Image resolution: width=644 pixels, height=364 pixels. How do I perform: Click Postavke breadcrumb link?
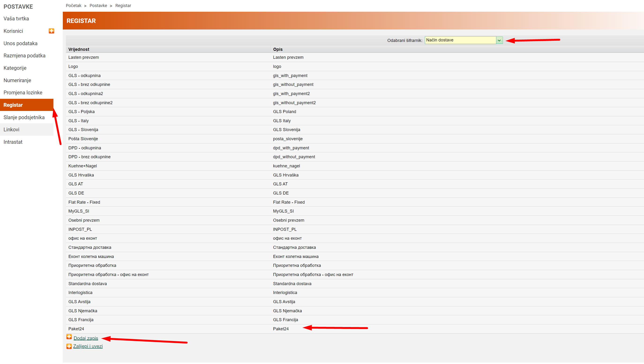(x=98, y=5)
